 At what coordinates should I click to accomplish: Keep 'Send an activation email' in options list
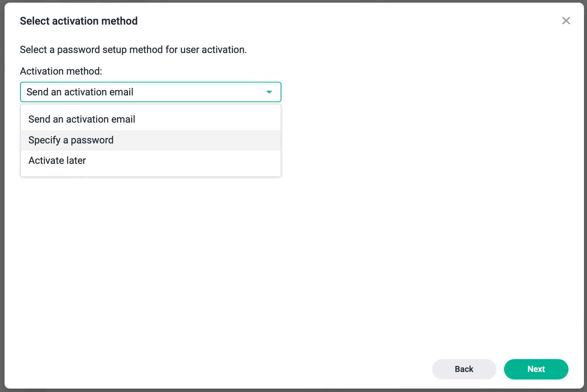tap(82, 119)
